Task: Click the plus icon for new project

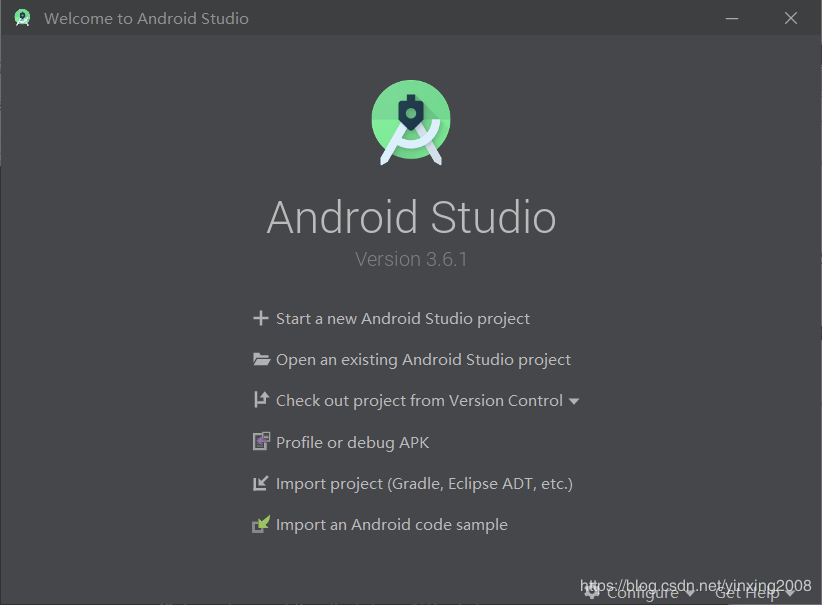Action: [261, 318]
